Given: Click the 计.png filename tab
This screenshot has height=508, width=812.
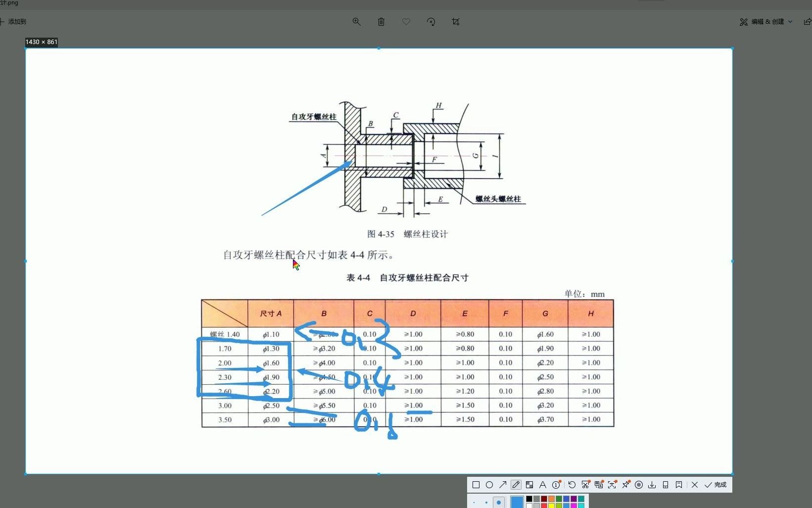Looking at the screenshot, I should click(x=9, y=3).
